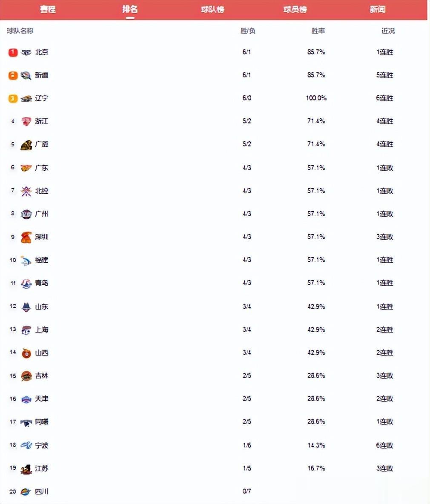
Task: Go to the 新闻 news tab
Action: pos(377,9)
